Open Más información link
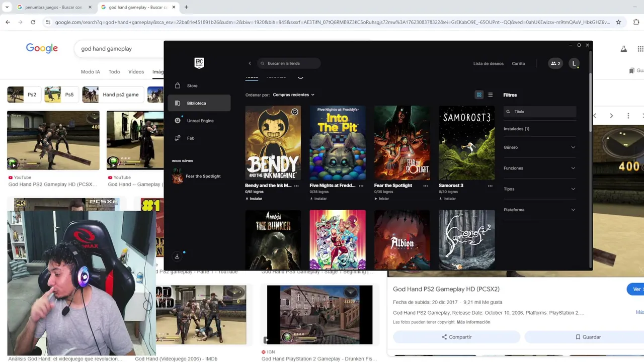The height and width of the screenshot is (362, 644). pos(473,322)
